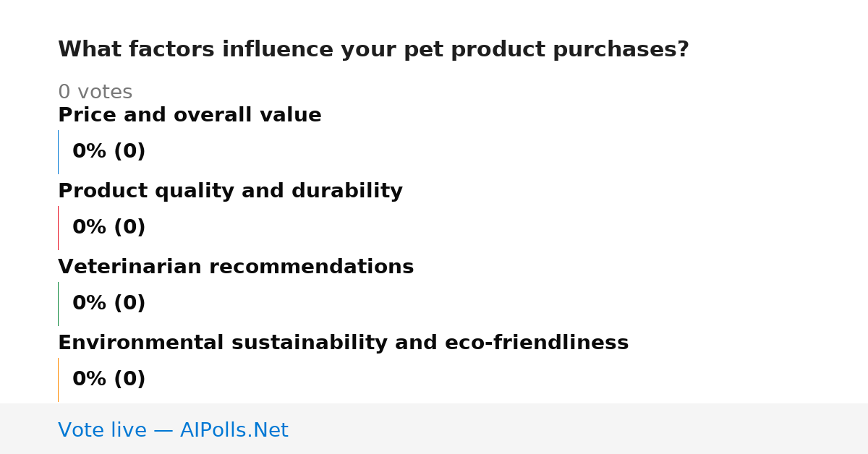The height and width of the screenshot is (454, 868).
Task: Choose Environmental sustainability and eco-friendliness option
Action: click(343, 343)
